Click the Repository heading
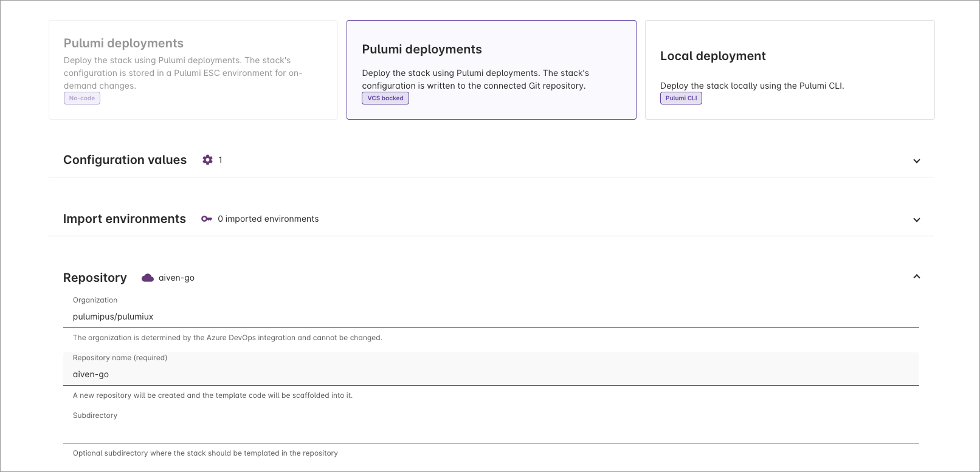 click(95, 278)
